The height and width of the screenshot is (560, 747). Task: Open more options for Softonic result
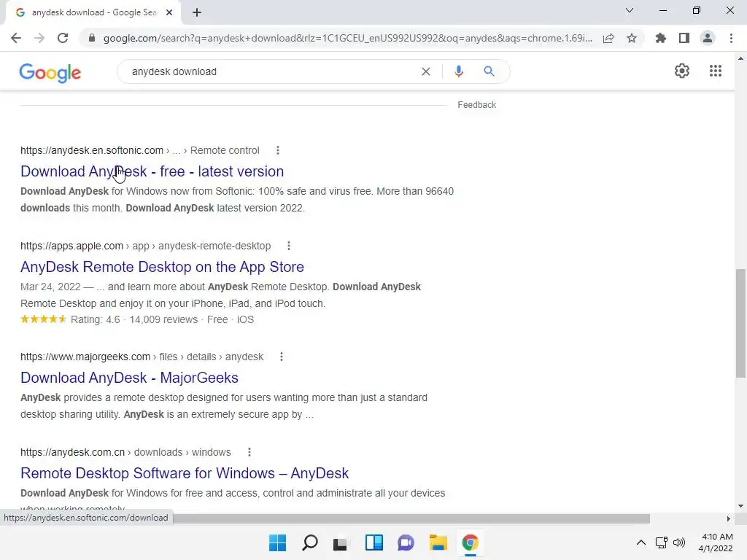tap(278, 150)
